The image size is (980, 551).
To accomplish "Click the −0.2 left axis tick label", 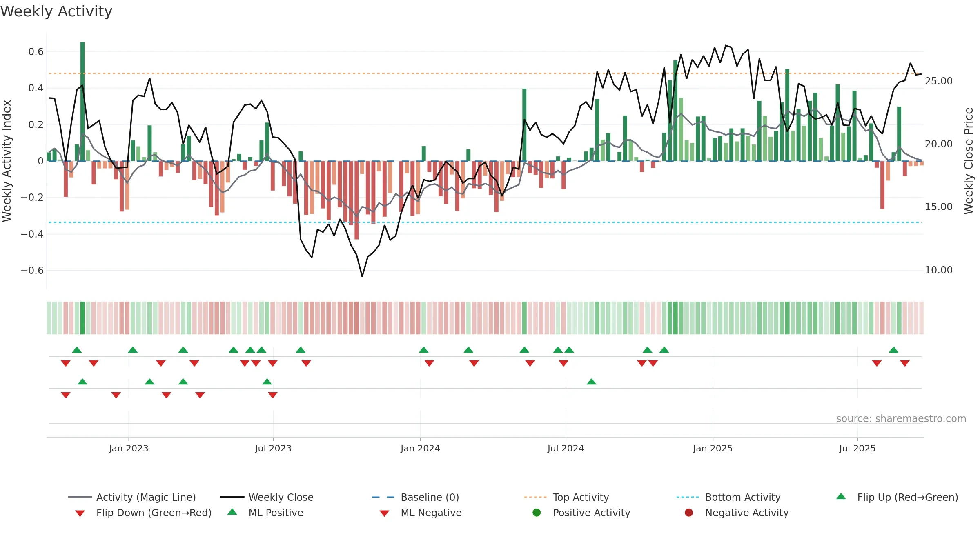I will (32, 198).
